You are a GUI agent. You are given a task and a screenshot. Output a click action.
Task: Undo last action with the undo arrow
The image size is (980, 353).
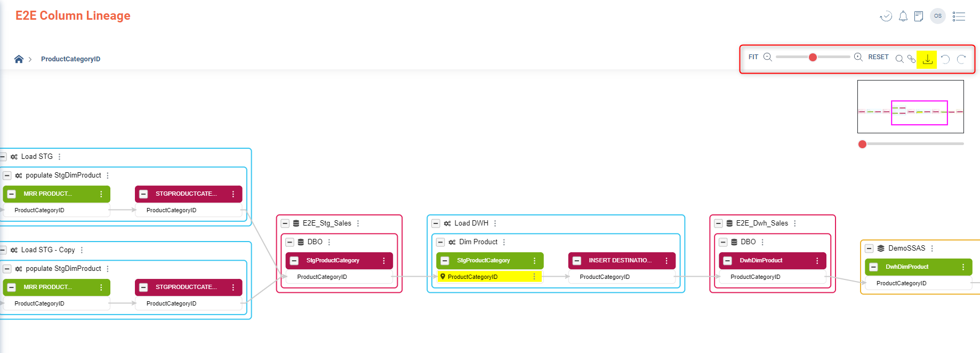tap(945, 59)
